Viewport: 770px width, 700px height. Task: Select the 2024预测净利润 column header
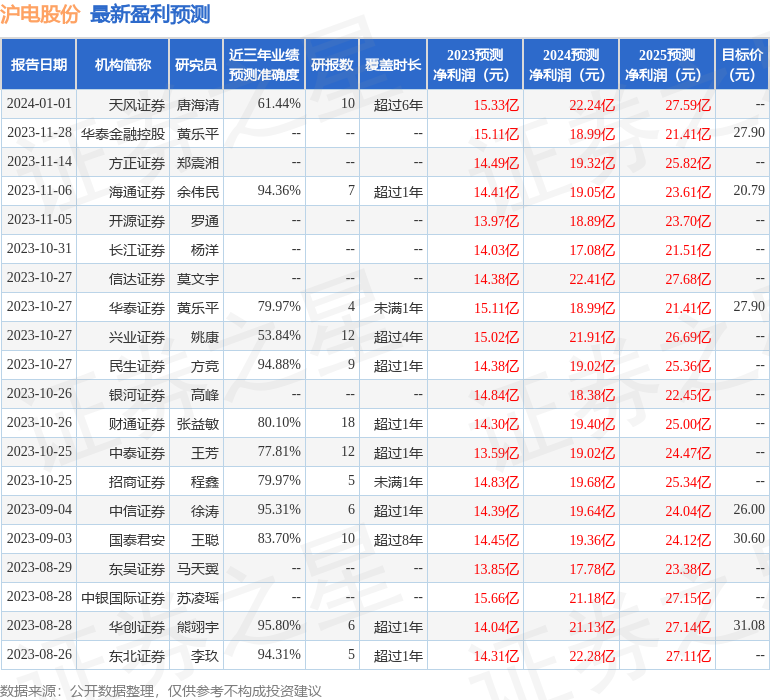point(571,65)
